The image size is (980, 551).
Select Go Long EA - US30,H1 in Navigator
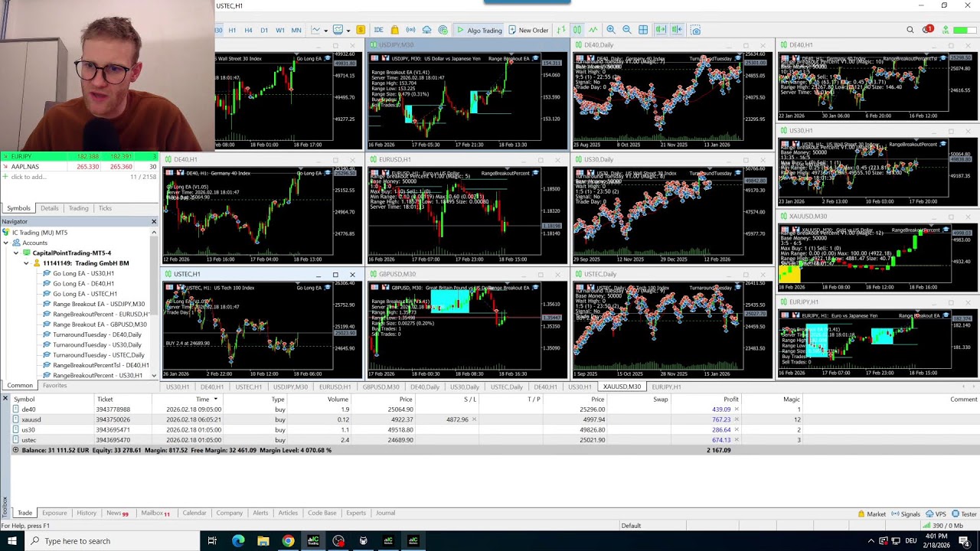tap(83, 273)
